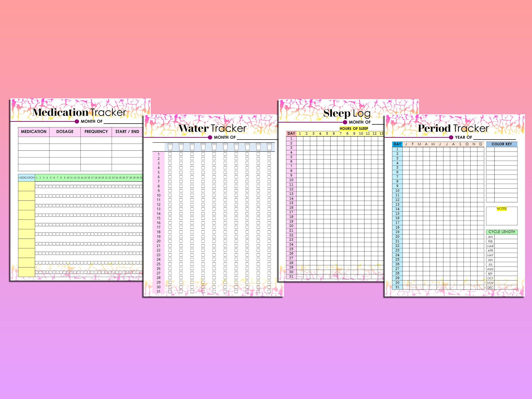Click the MAY row under Cycle Length

pyautogui.click(x=502, y=255)
